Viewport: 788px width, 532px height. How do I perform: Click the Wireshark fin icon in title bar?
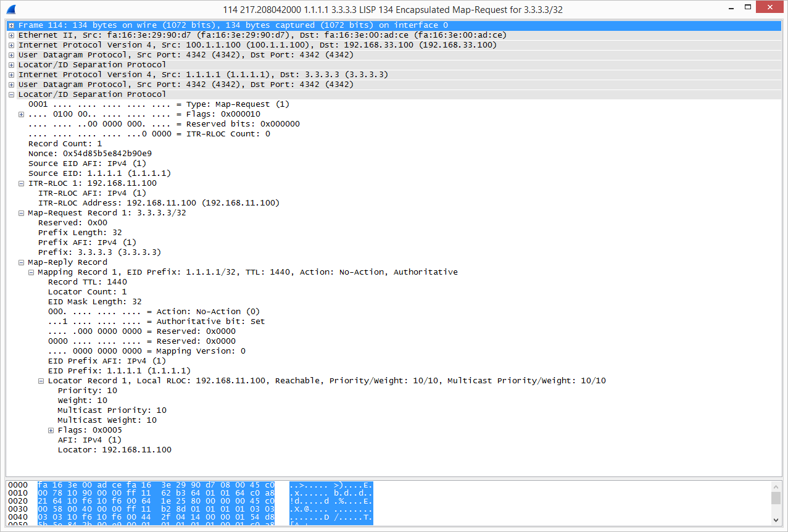pyautogui.click(x=11, y=9)
